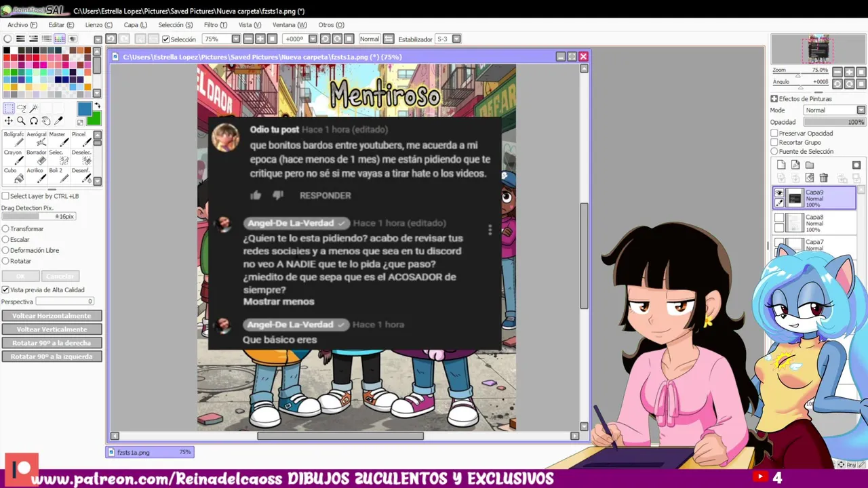This screenshot has height=488, width=868.
Task: Select the Move layer tool
Action: (x=9, y=121)
